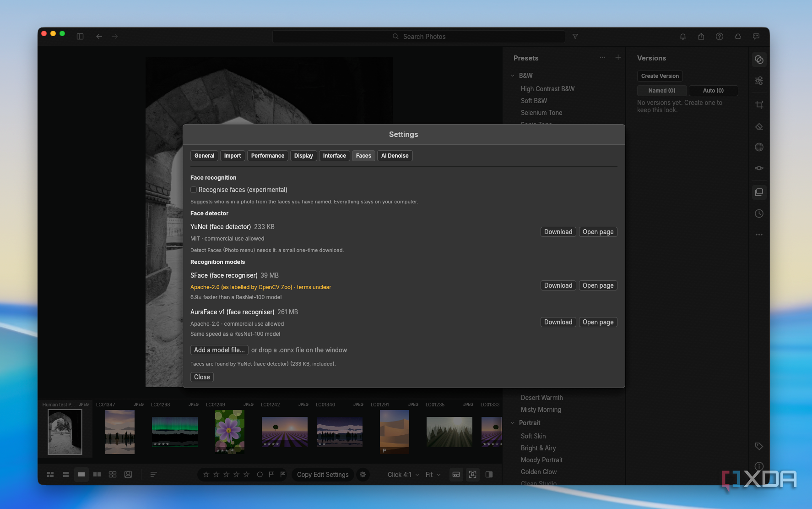Screen dimensions: 812x509
Task: Toggle face detection overlay button
Action: coord(472,475)
